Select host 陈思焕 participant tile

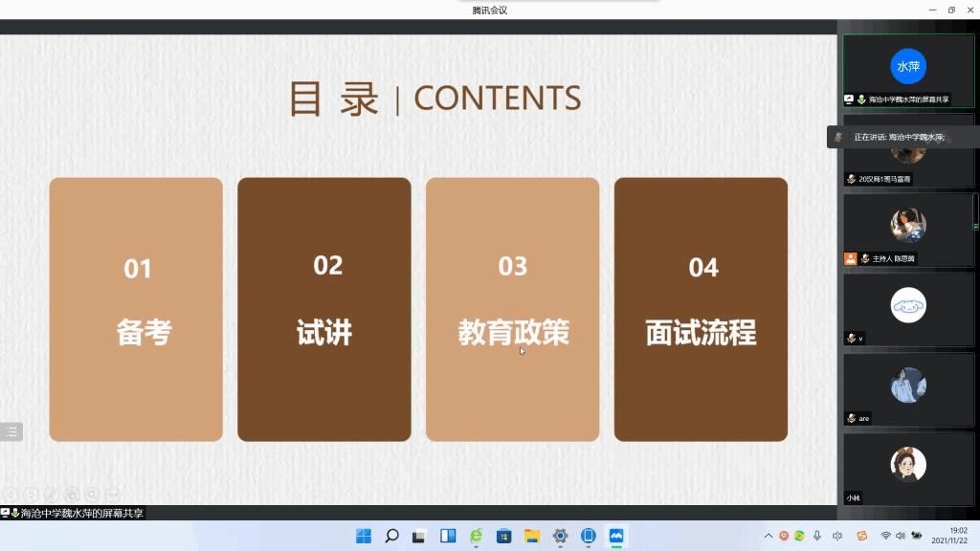tap(907, 230)
